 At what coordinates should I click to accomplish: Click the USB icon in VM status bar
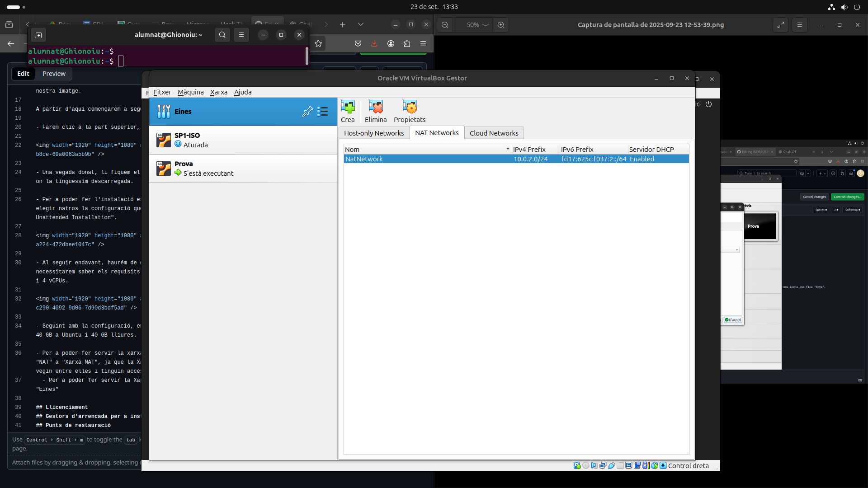(612, 465)
